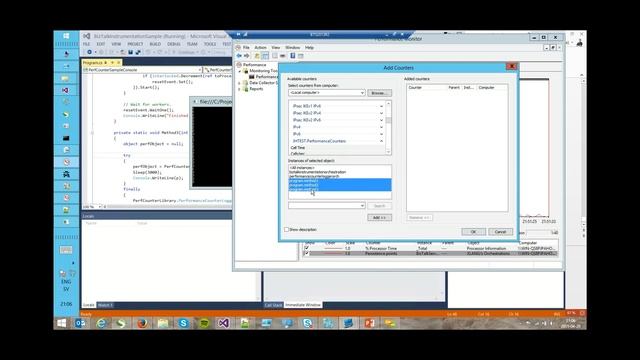640x360 pixels.
Task: Pin the Program.cs tab in Visual Studio
Action: (x=112, y=63)
